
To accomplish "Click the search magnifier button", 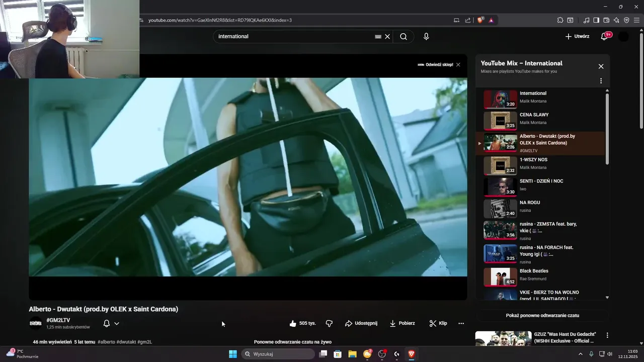I will click(404, 37).
